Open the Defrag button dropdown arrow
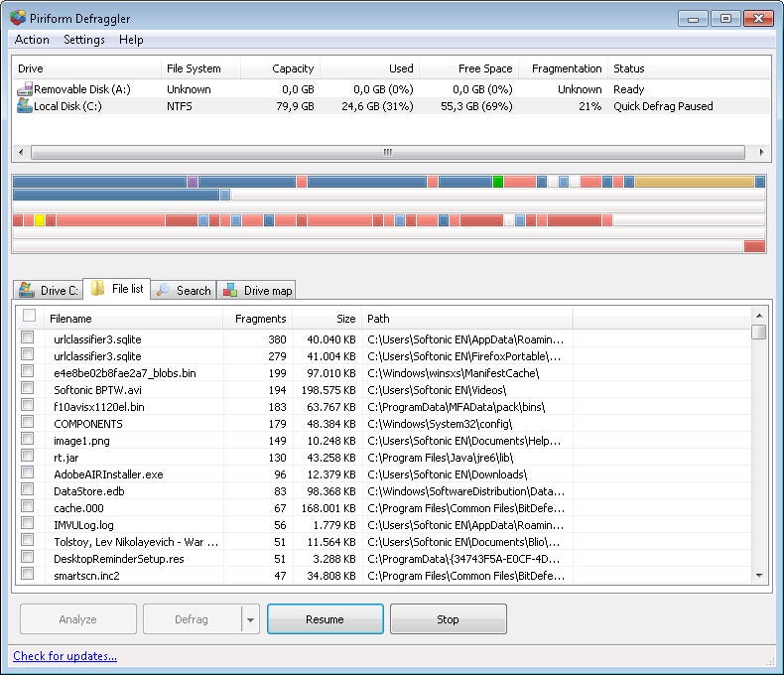The image size is (784, 675). (250, 619)
